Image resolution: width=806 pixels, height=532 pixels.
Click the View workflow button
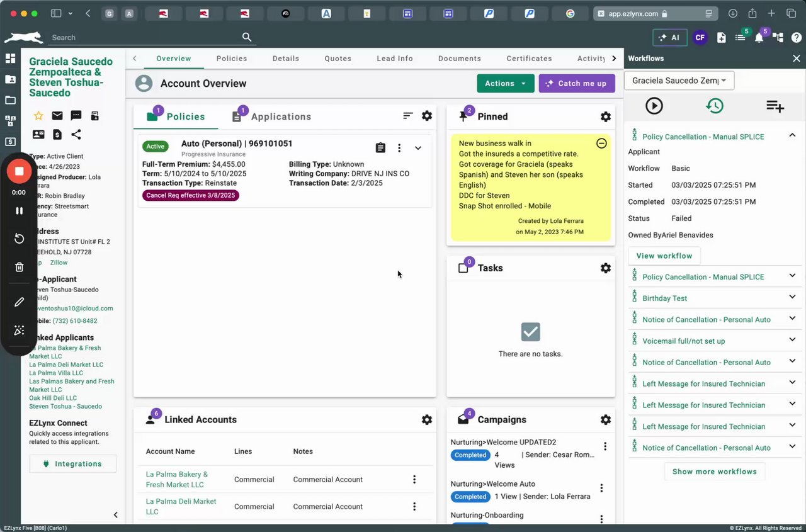point(664,256)
